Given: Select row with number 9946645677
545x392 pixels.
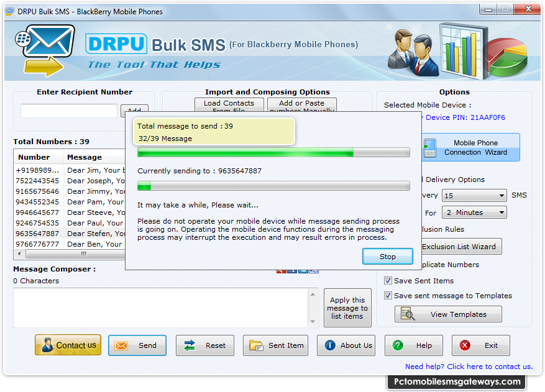Looking at the screenshot, I should [x=70, y=212].
